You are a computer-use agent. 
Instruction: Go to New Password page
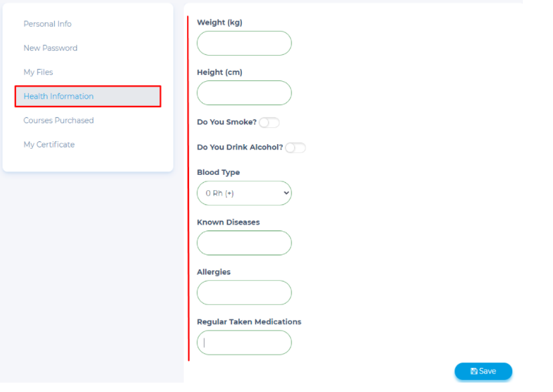[50, 48]
